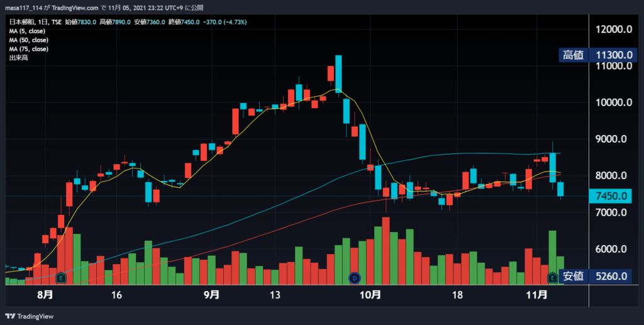644x325 pixels.
Task: Click the 日本郵船 symbol title
Action: click(x=22, y=22)
